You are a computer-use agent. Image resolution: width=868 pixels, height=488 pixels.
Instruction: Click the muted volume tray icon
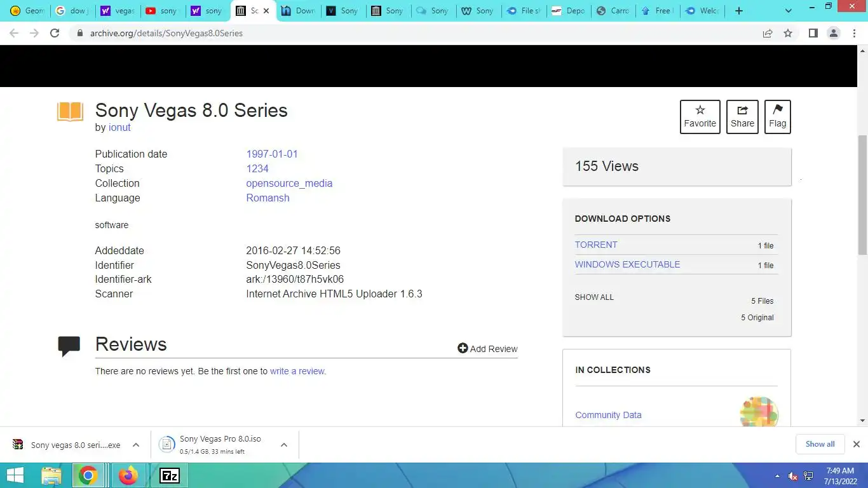point(793,476)
